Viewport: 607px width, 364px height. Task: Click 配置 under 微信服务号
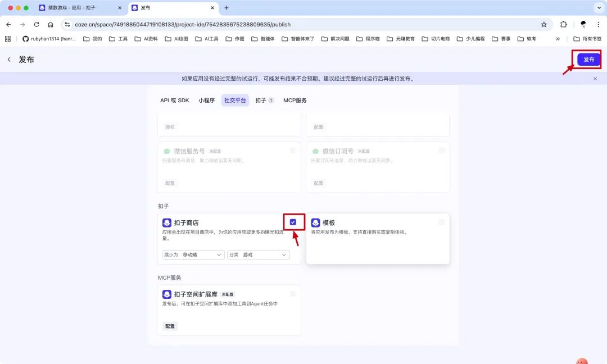tap(170, 183)
